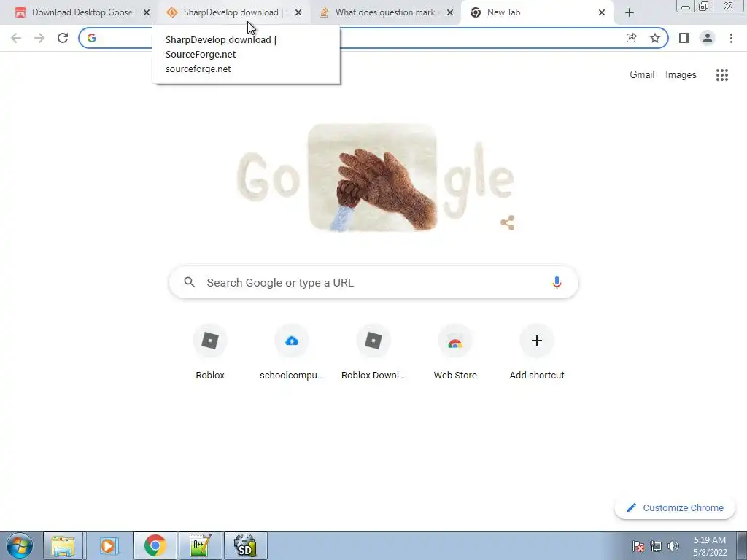Launch Windows Media Player from the taskbar
The image size is (747, 560).
(109, 545)
